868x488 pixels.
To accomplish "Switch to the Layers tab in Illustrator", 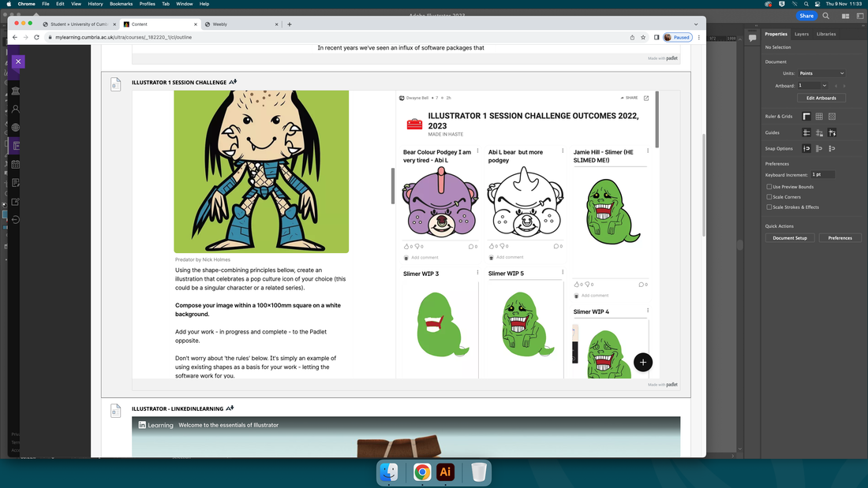I will pyautogui.click(x=801, y=35).
